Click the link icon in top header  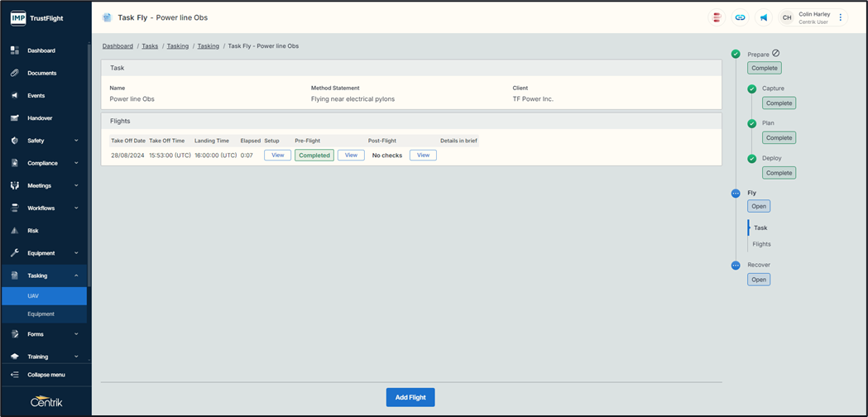(740, 17)
